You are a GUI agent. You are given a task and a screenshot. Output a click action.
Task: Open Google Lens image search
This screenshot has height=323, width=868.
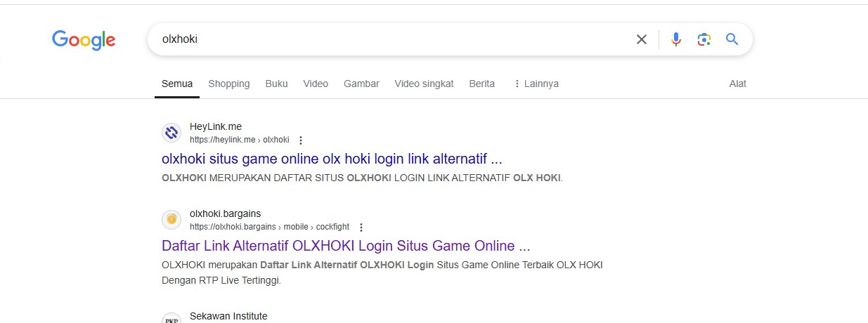tap(704, 39)
